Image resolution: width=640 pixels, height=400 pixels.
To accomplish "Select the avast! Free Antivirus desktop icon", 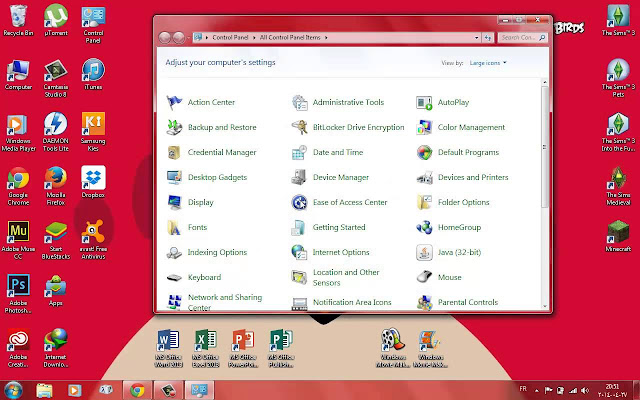I will click(x=93, y=240).
